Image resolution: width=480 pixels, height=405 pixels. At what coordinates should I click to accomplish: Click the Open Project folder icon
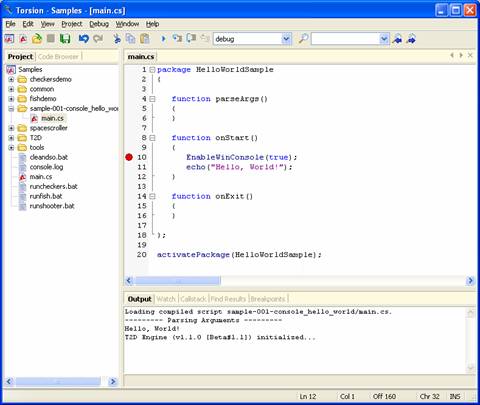(x=37, y=39)
